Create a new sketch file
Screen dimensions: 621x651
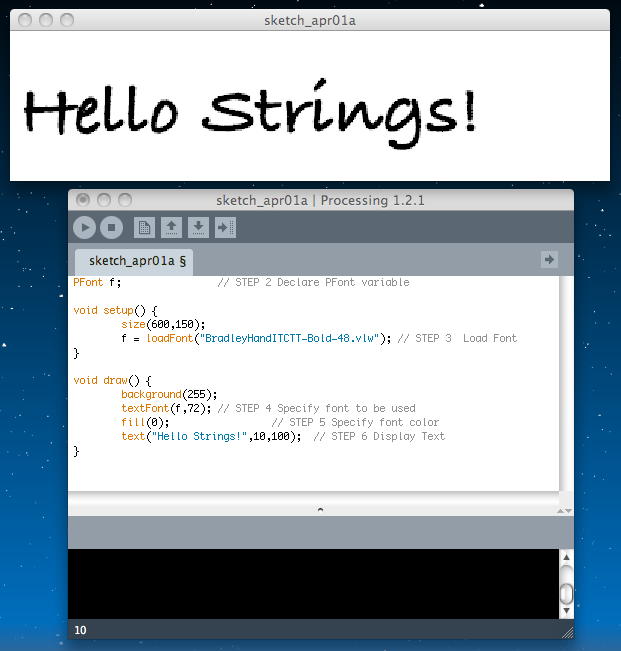coord(144,228)
